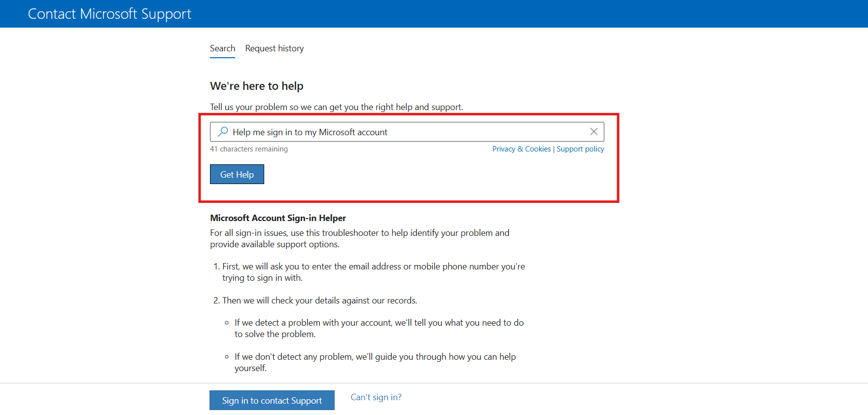The image size is (868, 415).
Task: Click the magnifier search icon in the search box
Action: pos(223,131)
